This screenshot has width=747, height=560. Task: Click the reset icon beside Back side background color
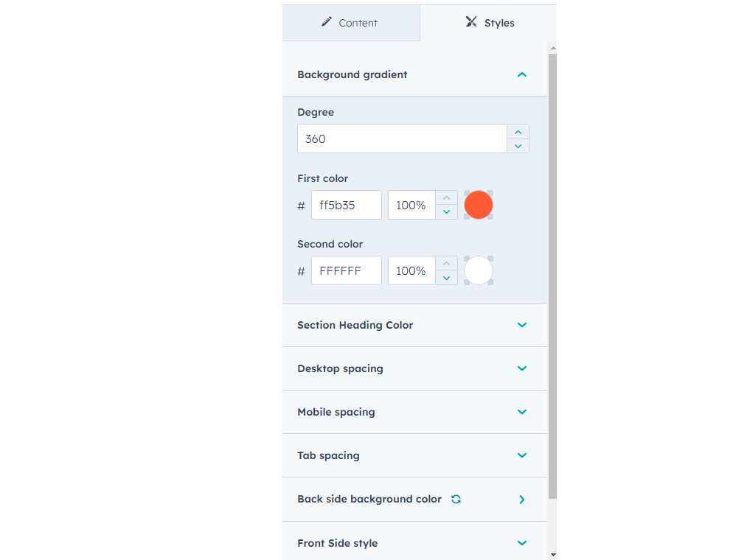456,499
